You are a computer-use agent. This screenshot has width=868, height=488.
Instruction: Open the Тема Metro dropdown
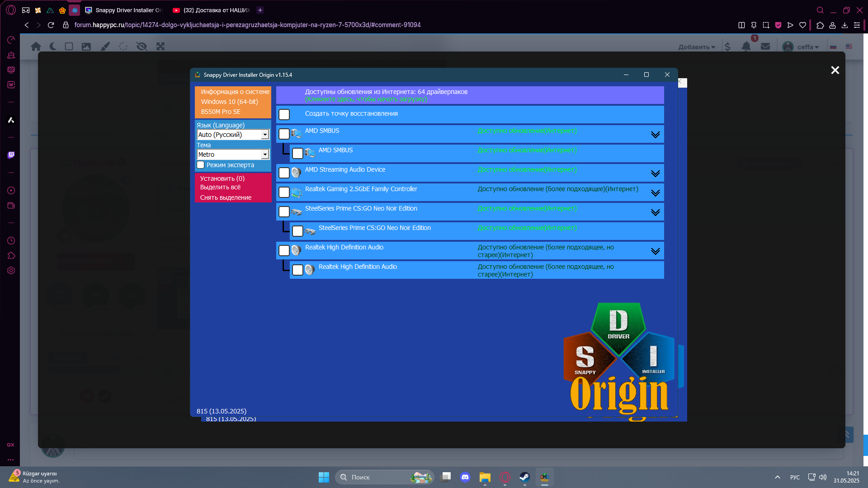pos(233,155)
